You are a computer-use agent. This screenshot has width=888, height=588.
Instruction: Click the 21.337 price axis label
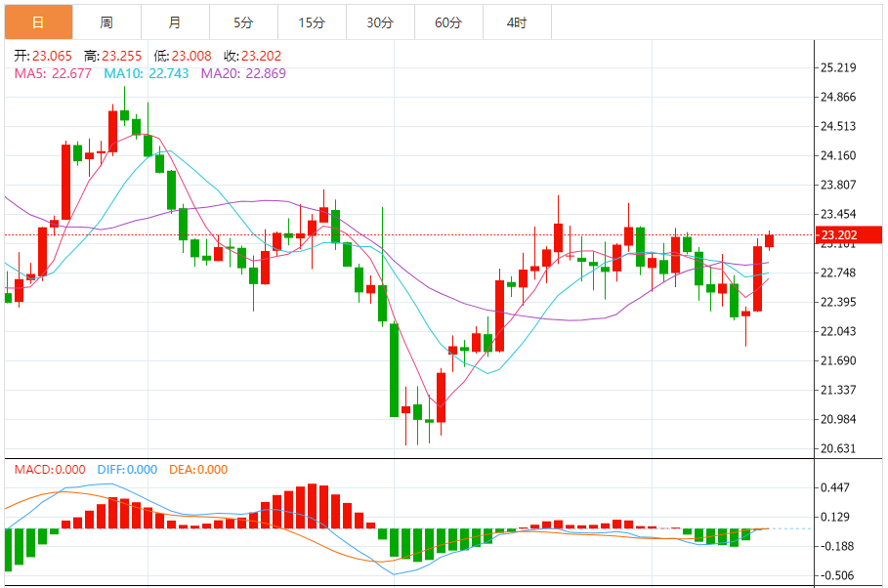tap(838, 390)
